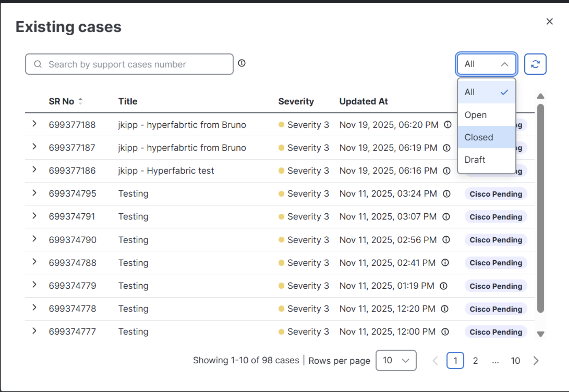
Task: Click info icon for 12:00 PM timestamp
Action: tap(445, 331)
